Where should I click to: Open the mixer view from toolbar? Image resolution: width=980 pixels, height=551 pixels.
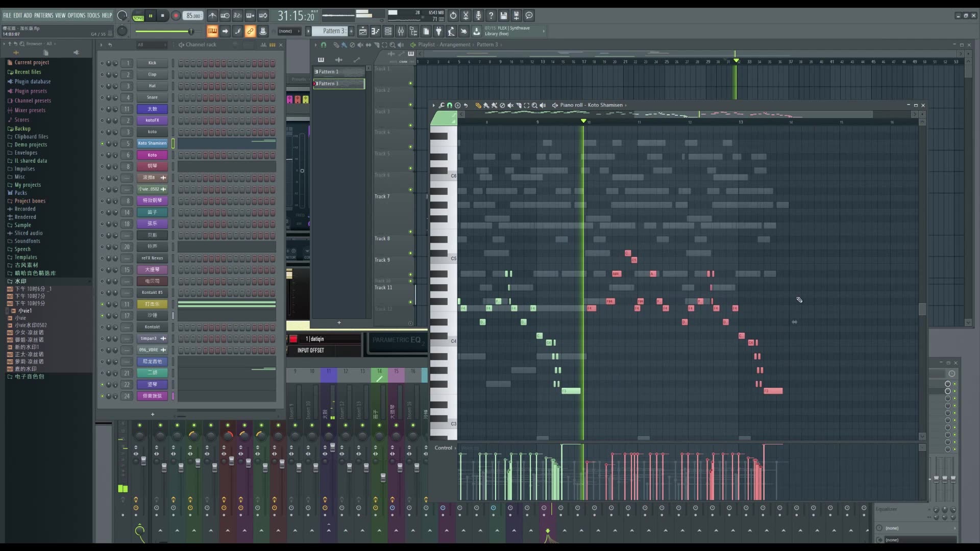401,31
